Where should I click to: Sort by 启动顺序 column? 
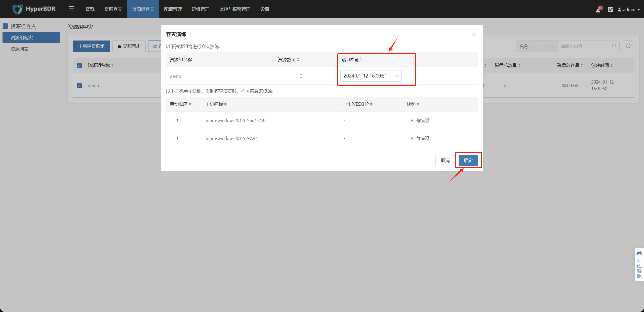[x=190, y=104]
